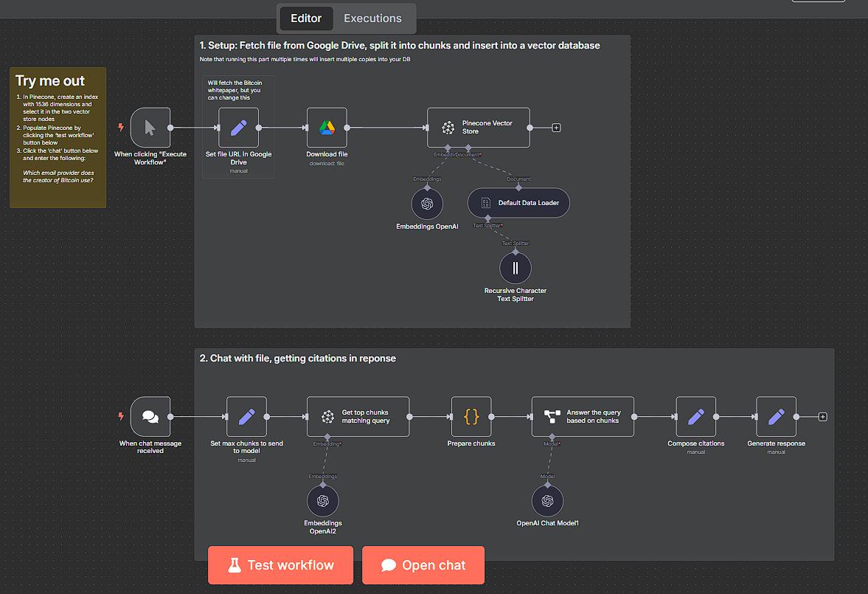Open the 'Get top chunks matching query' node
868x594 pixels.
(x=358, y=417)
